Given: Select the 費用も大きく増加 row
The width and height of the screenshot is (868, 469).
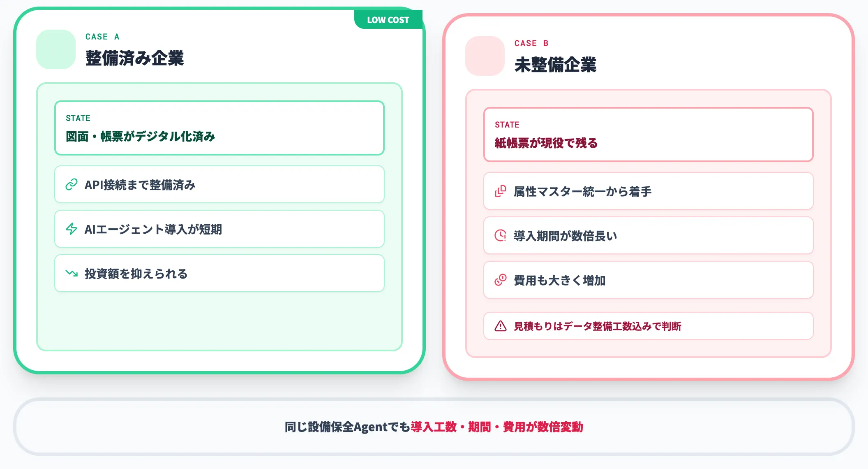Looking at the screenshot, I should (x=648, y=280).
